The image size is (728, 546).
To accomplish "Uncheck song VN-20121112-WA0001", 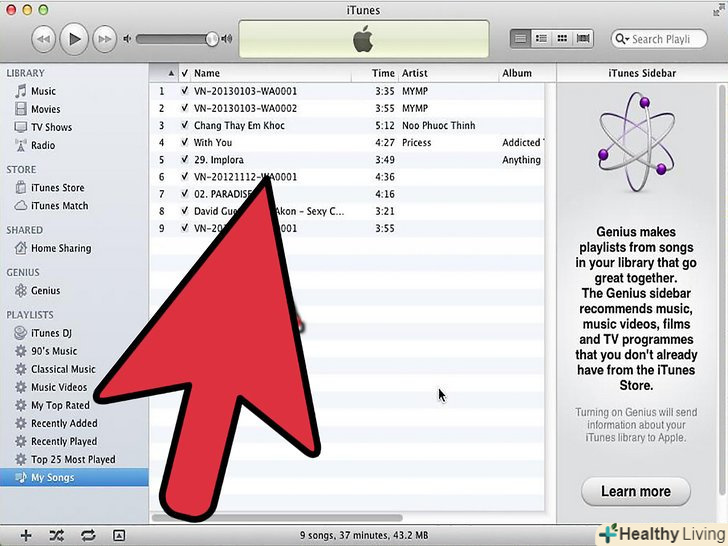I will pyautogui.click(x=185, y=176).
